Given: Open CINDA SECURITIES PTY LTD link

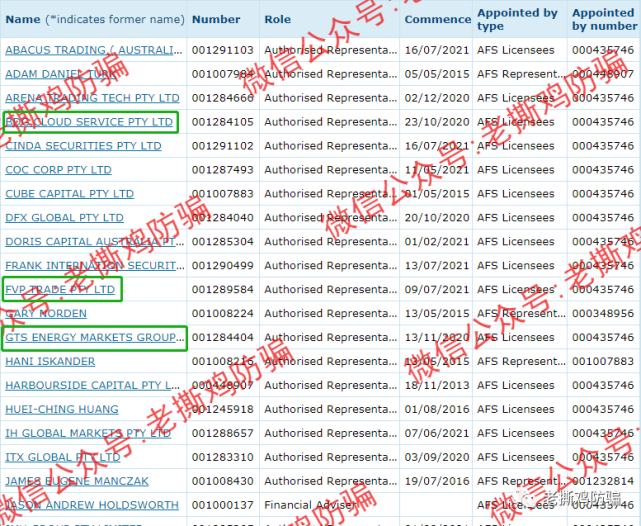Looking at the screenshot, I should pyautogui.click(x=83, y=146).
